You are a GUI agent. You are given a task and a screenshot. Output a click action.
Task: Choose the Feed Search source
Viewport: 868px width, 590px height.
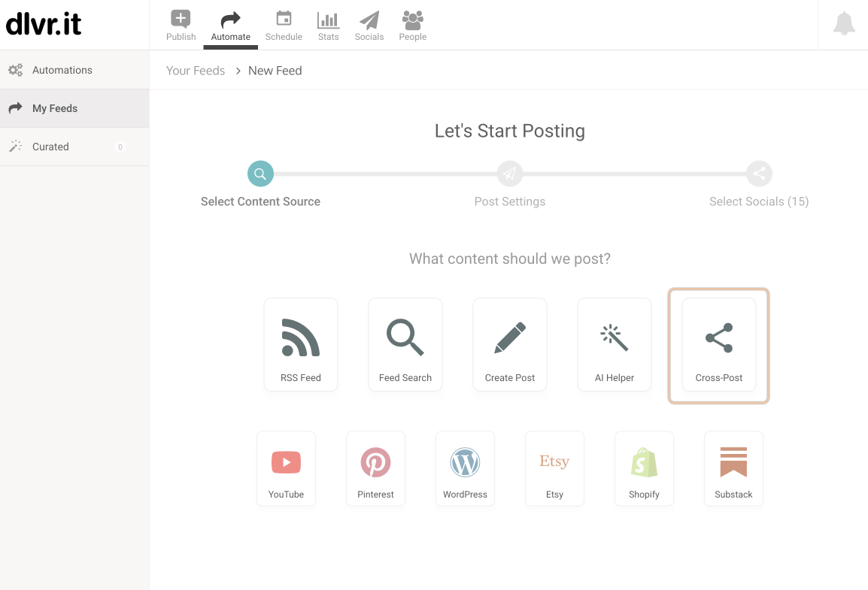pos(405,344)
